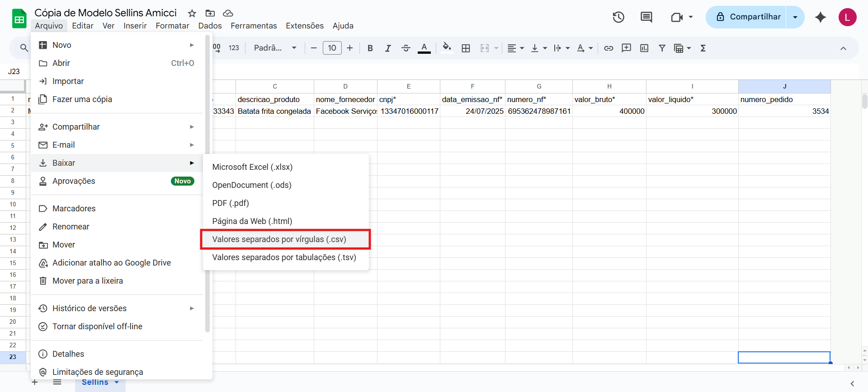Select Valores separados por vírgulas (.csv)
Viewport: 868px width, 392px height.
coord(279,239)
